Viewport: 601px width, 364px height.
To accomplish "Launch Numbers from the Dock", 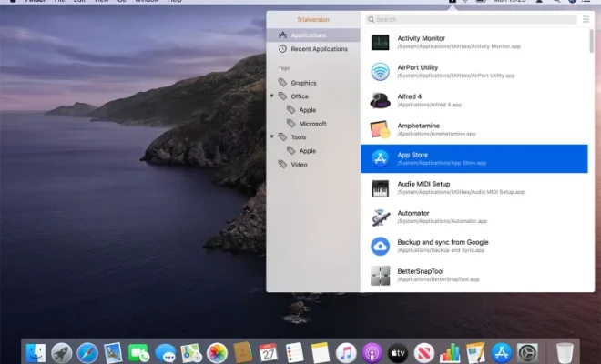I will (450, 353).
